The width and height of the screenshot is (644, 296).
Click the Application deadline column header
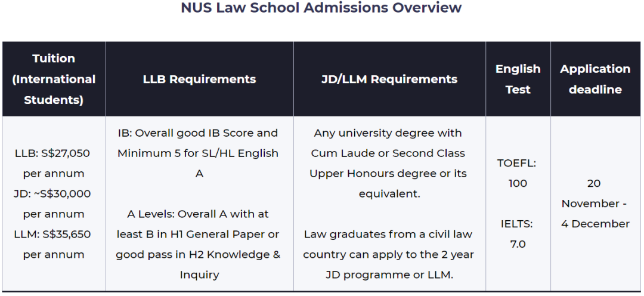(x=595, y=79)
